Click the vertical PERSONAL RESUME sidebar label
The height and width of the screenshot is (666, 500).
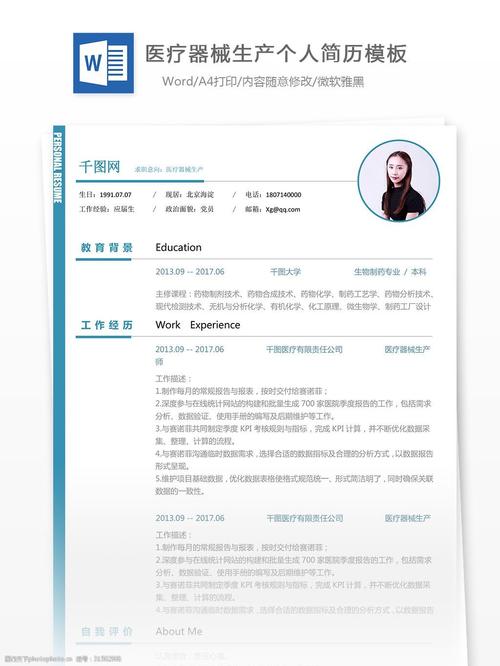(x=58, y=167)
